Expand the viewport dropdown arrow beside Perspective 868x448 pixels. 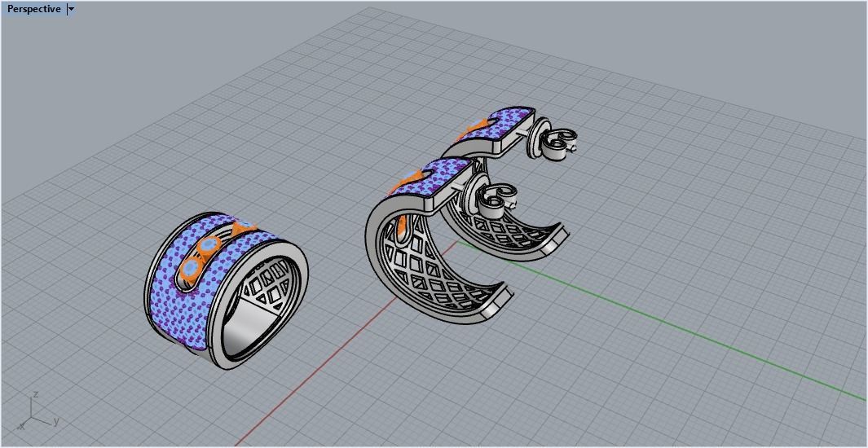pyautogui.click(x=71, y=10)
